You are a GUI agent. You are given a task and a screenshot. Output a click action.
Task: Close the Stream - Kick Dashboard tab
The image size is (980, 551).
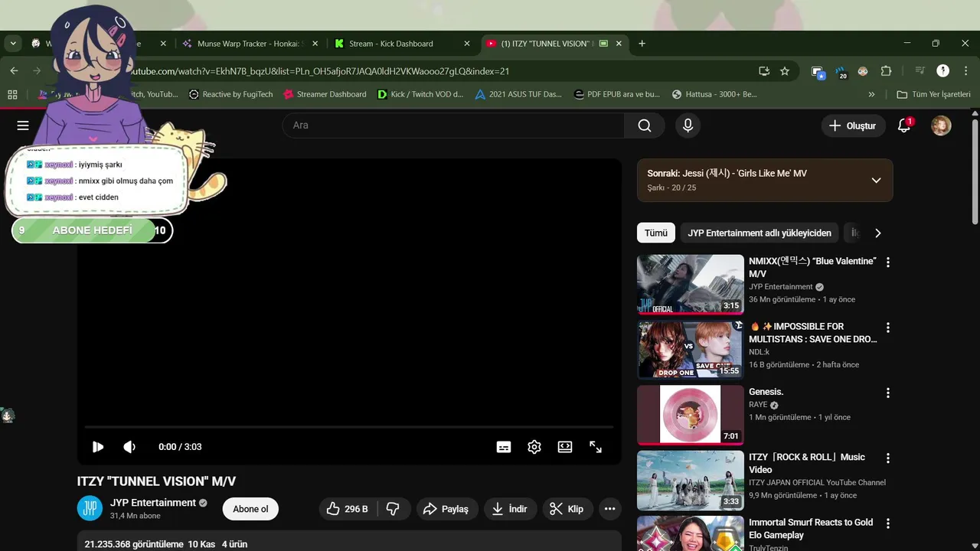coord(467,44)
